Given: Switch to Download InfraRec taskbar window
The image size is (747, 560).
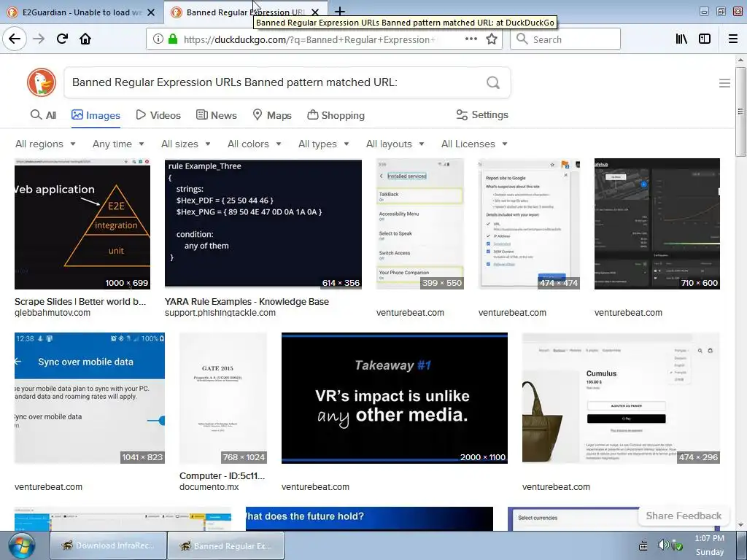Looking at the screenshot, I should click(109, 545).
